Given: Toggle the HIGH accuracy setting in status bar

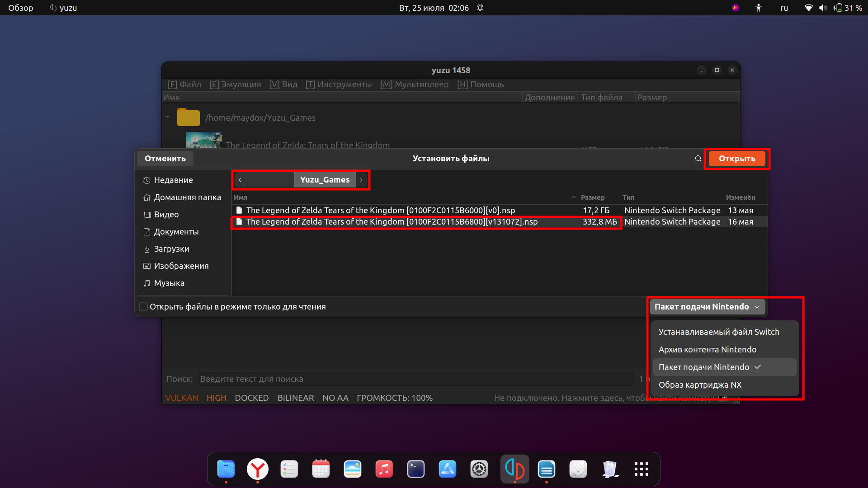Looking at the screenshot, I should pos(217,398).
